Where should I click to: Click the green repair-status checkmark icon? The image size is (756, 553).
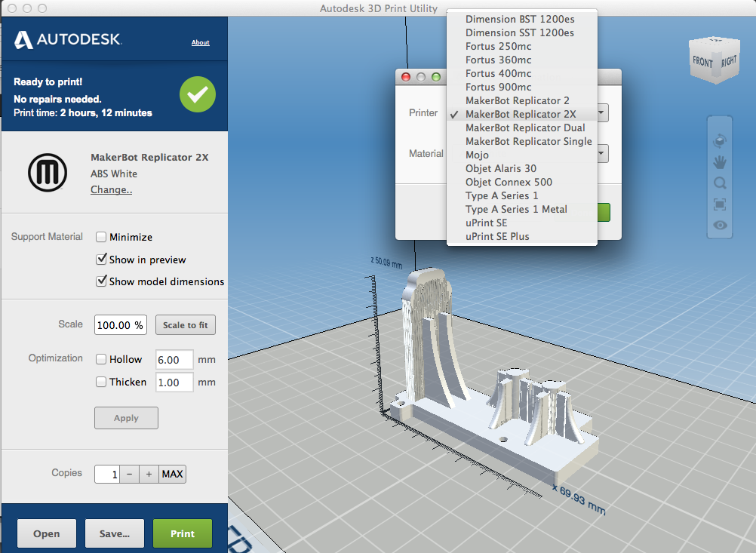coord(197,94)
